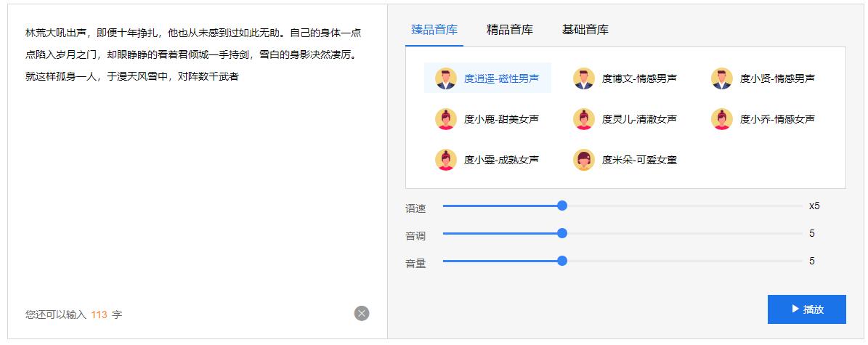Click the 度小鹿 female avatar icon
The height and width of the screenshot is (345, 868).
446,119
